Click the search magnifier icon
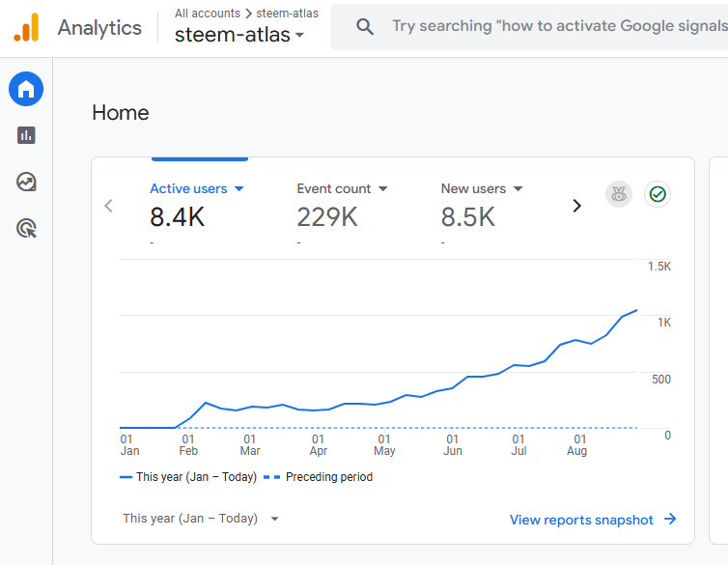 pos(365,27)
